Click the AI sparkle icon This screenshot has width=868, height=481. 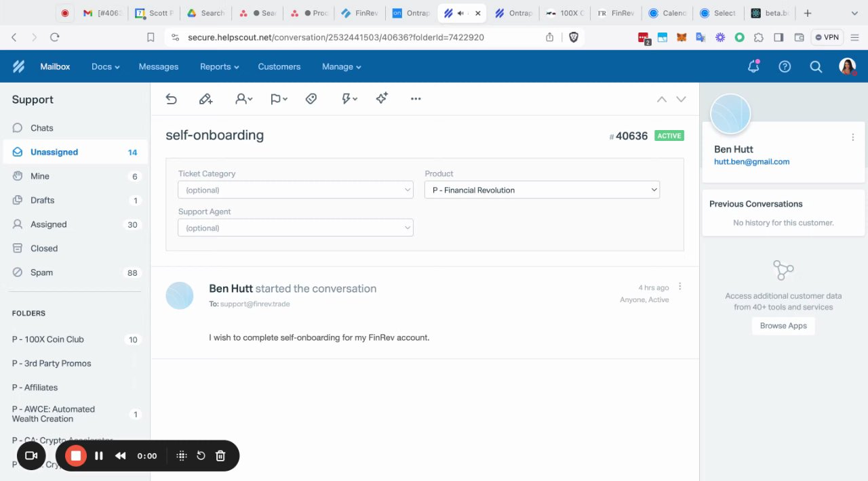382,99
